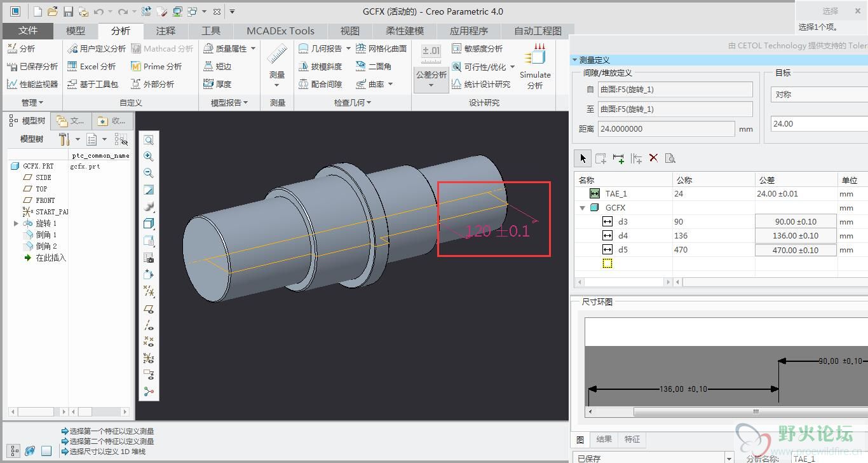Switch to the MCADEx Tools tab
Image resolution: width=868 pixels, height=463 pixels.
coord(280,31)
